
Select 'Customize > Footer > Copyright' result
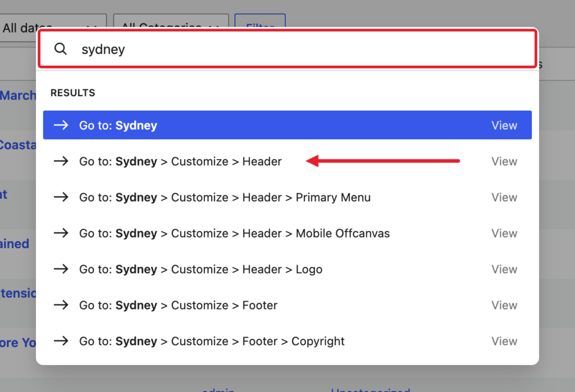pos(287,341)
